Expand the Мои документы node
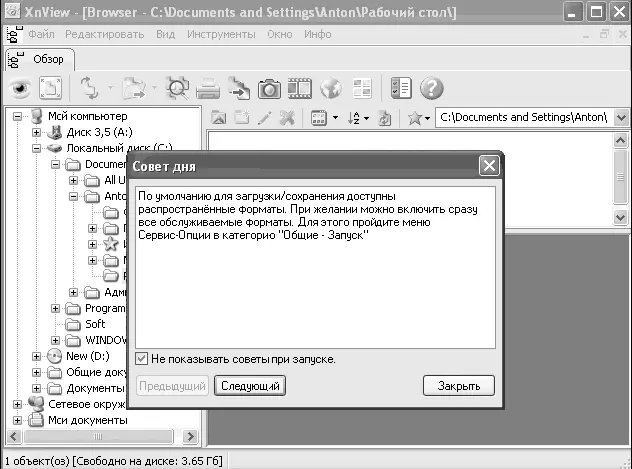 click(x=17, y=420)
